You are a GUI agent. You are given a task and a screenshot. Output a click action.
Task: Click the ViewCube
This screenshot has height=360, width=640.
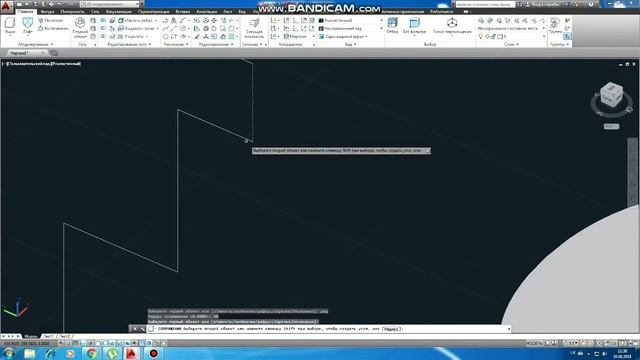tap(611, 95)
